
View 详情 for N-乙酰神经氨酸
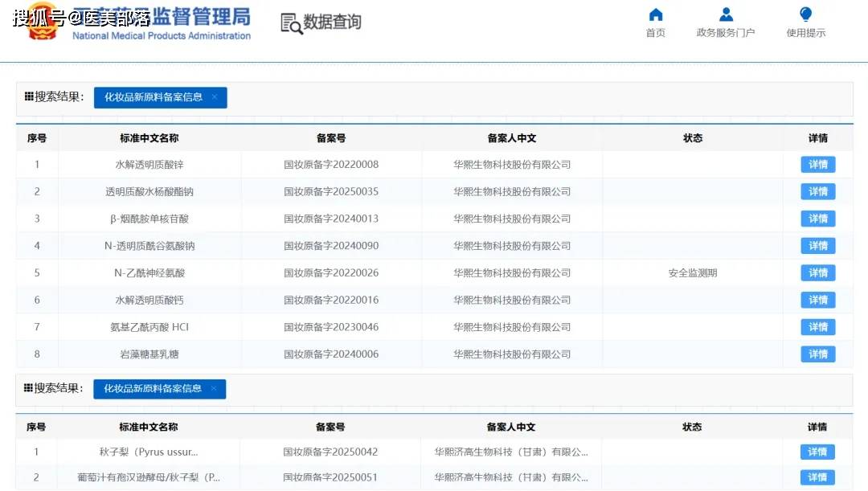[817, 273]
